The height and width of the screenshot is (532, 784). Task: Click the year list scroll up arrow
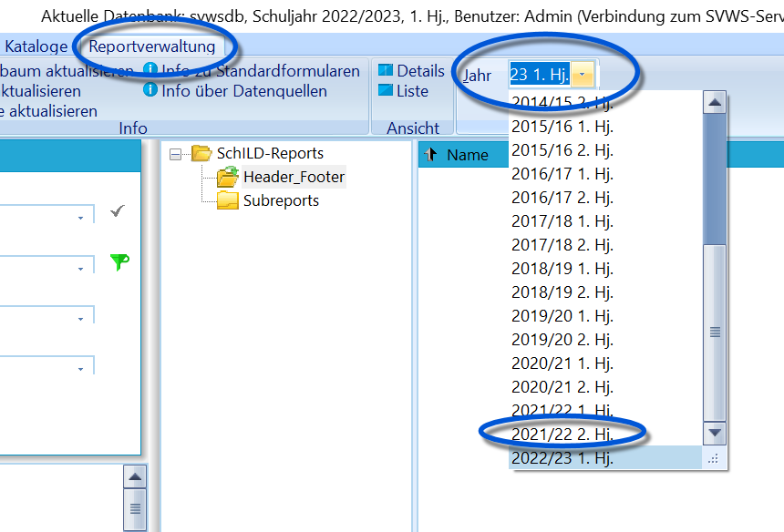pos(715,103)
